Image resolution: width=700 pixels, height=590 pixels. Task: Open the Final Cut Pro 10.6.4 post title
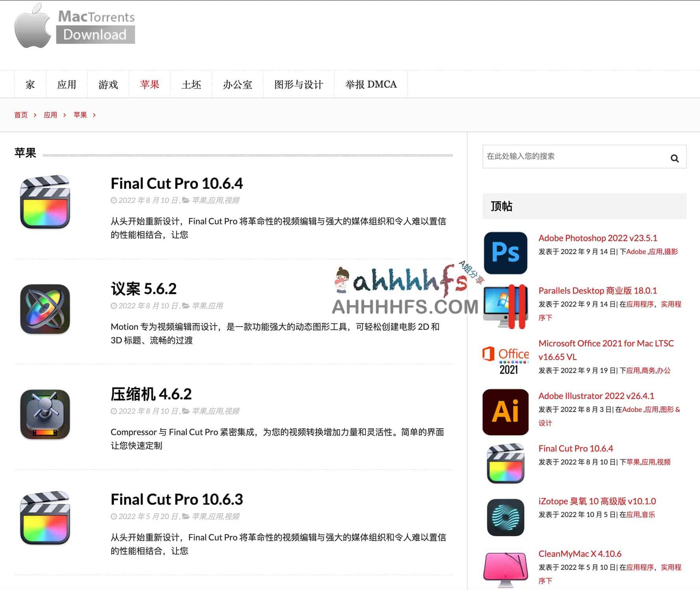click(x=177, y=184)
